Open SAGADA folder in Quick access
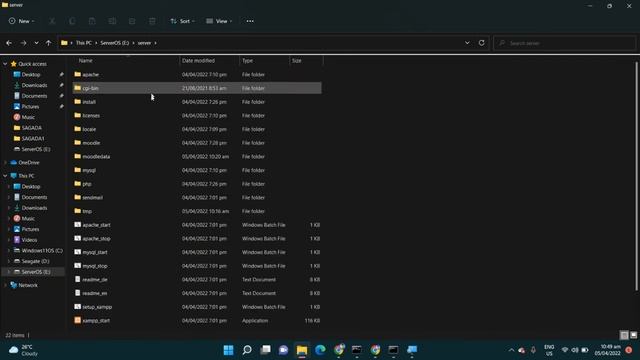 click(x=32, y=128)
